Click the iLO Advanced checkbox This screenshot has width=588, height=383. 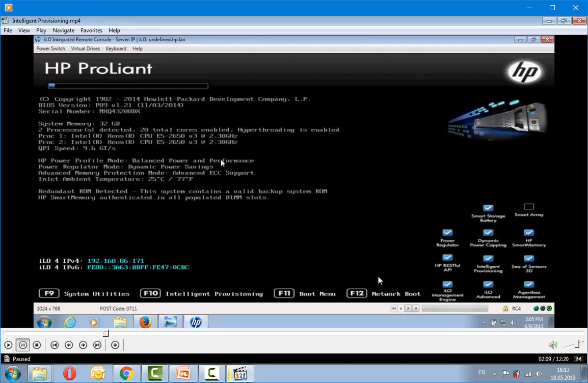click(488, 284)
